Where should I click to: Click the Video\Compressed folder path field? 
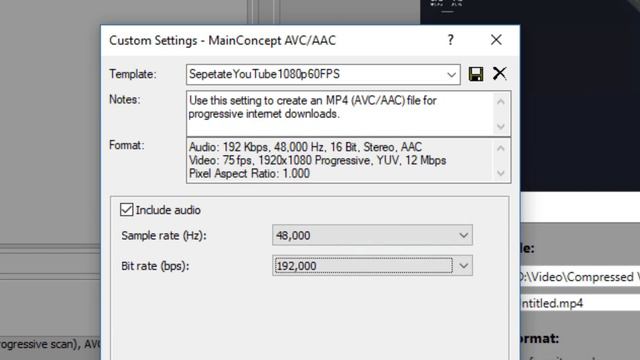click(x=580, y=277)
